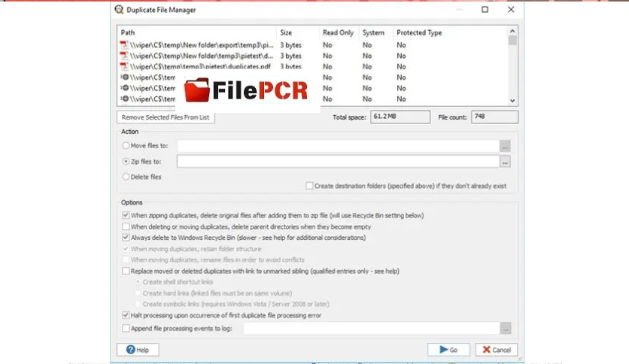Close the Duplicate File Manager window

511,9
